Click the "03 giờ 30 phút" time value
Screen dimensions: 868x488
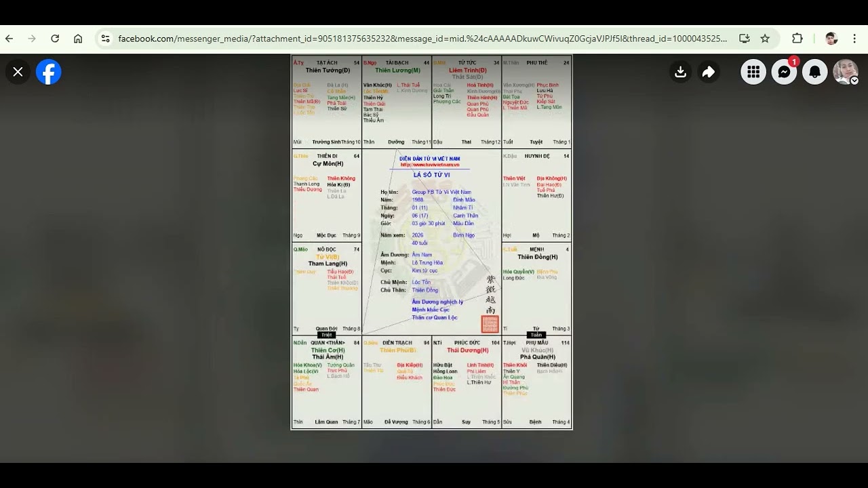pyautogui.click(x=429, y=224)
